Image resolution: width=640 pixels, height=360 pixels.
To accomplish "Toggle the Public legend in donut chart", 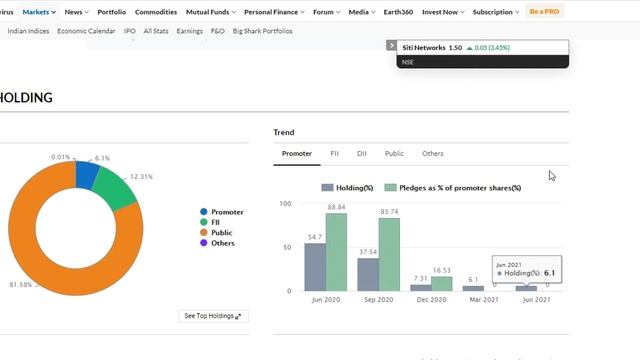I will 216,233.
